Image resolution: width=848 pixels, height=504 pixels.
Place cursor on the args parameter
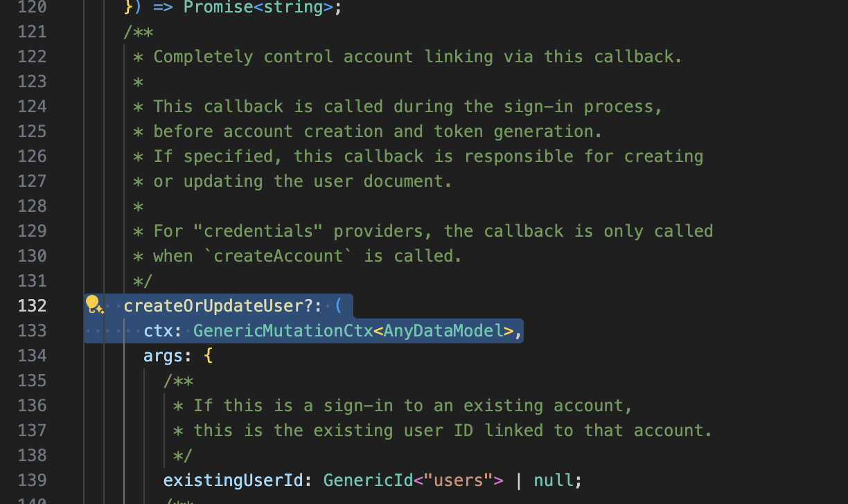click(x=164, y=355)
